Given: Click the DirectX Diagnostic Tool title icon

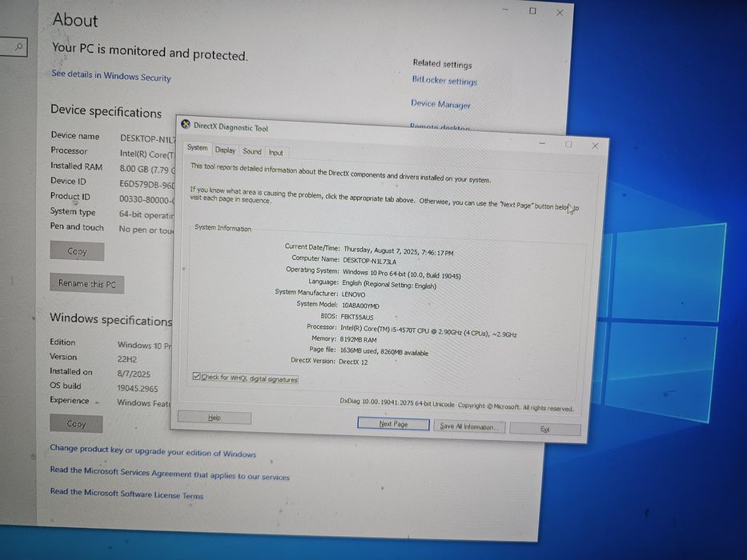Looking at the screenshot, I should tap(186, 125).
